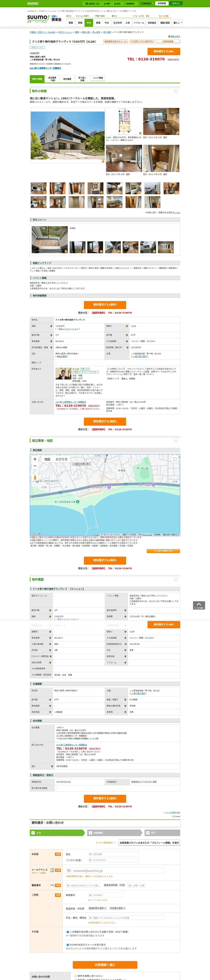Screen dimensions: 210x980
Task: Switch map to 地図 view
Action: tap(47, 459)
